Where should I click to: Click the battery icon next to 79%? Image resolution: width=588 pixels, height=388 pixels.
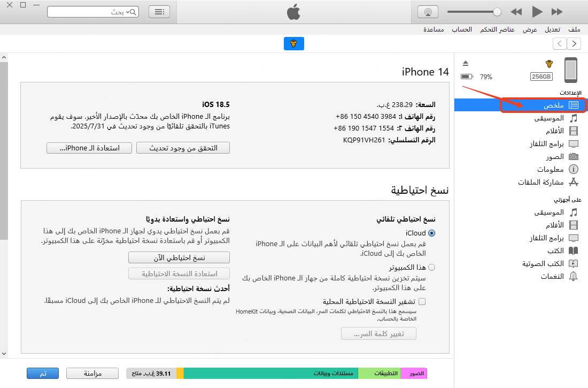pyautogui.click(x=467, y=77)
